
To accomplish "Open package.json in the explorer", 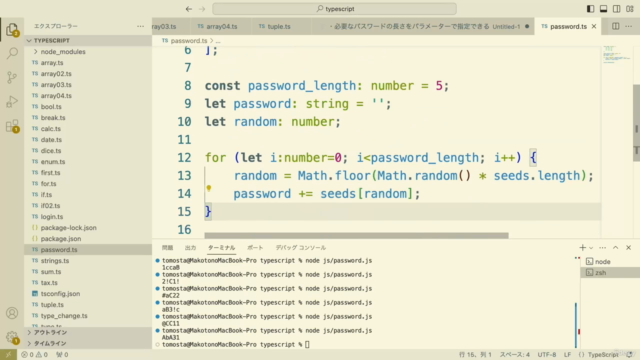I will (x=88, y=239).
